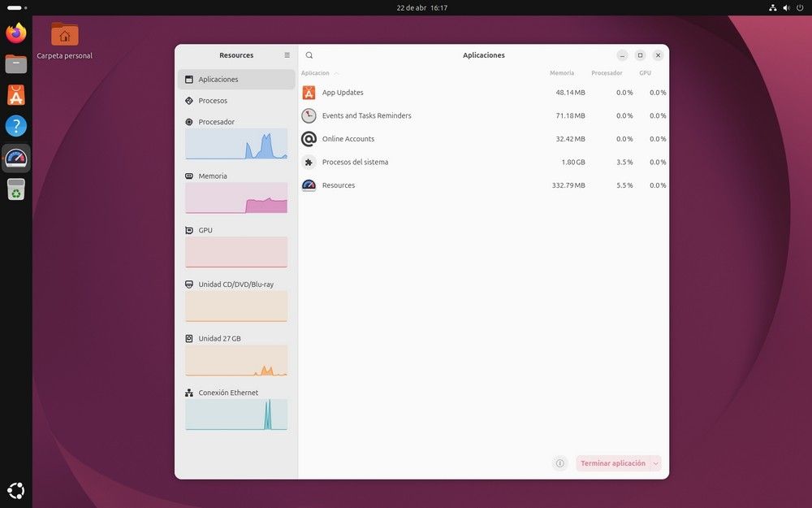
Task: Click the 332.79 MB memory value
Action: [x=568, y=185]
